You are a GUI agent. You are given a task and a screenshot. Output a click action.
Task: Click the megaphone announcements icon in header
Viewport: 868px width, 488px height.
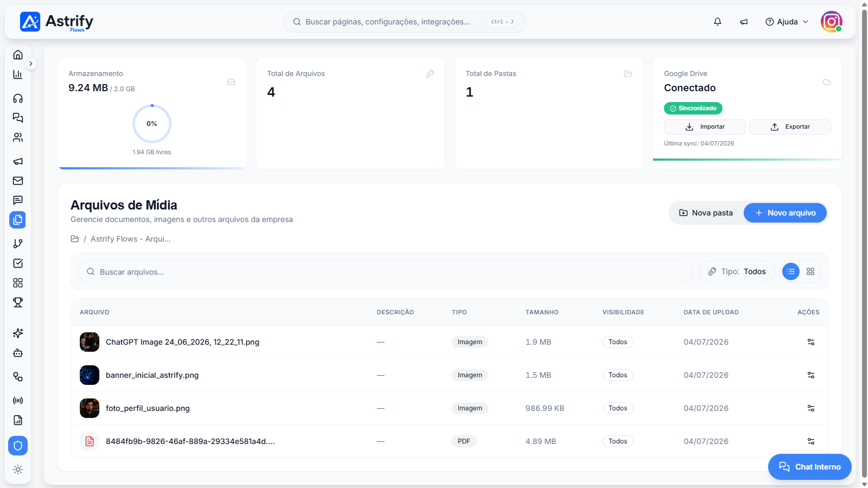click(x=744, y=22)
